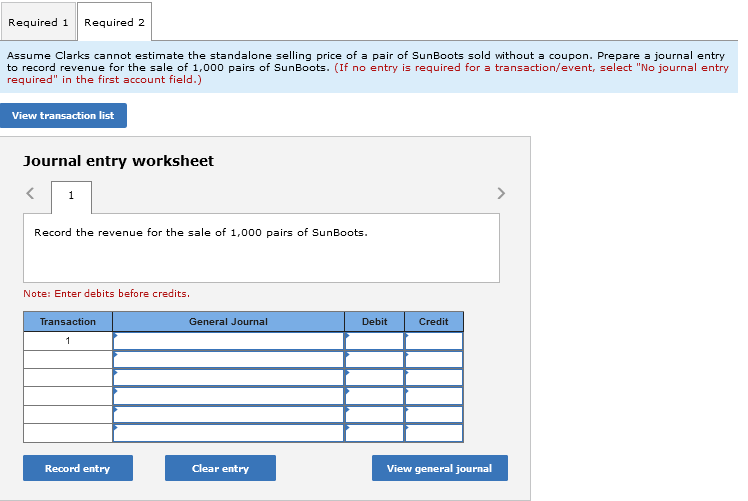
Task: Click Credit field in first row
Action: click(x=434, y=341)
